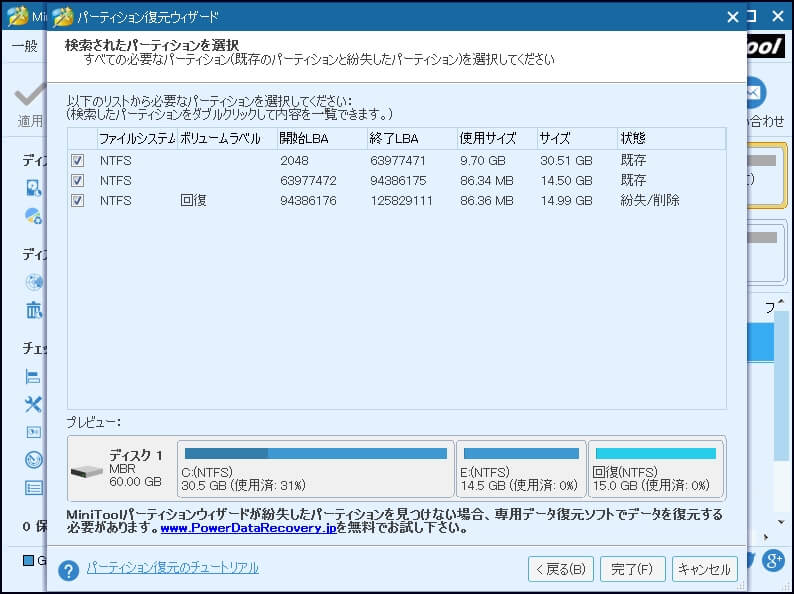Click the 86.36 MB used size cell
This screenshot has height=594, width=794.
[x=487, y=201]
